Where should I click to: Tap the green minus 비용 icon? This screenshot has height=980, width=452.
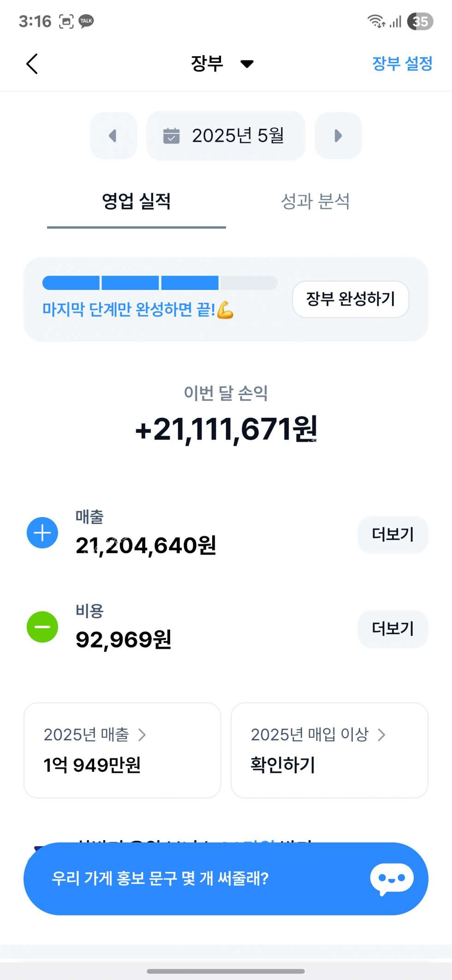pyautogui.click(x=42, y=627)
